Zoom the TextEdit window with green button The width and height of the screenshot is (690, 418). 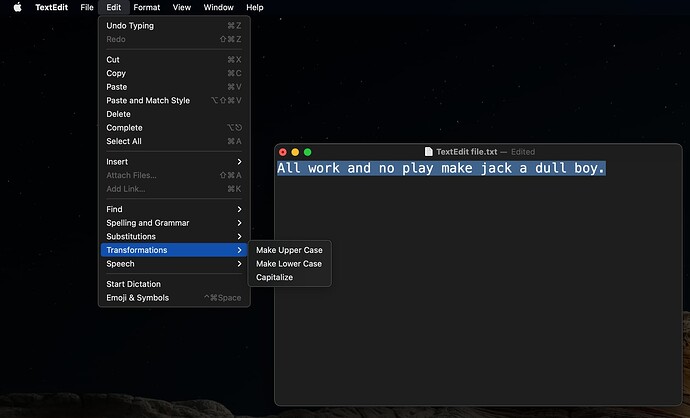308,152
